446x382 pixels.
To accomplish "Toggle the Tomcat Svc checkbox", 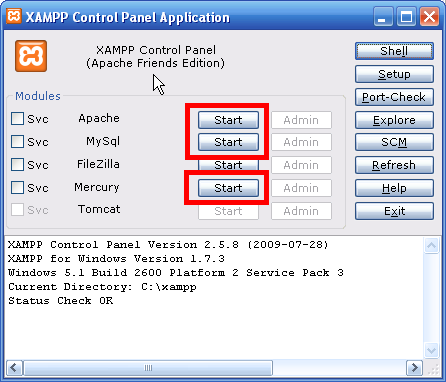I will pos(17,210).
